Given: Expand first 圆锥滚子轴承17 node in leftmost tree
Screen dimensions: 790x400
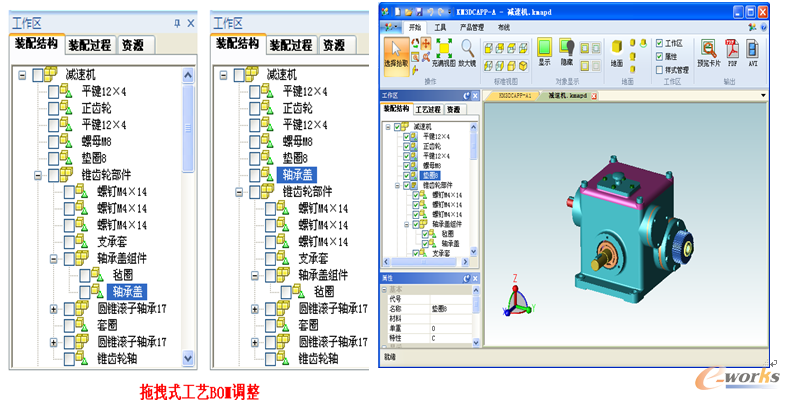Looking at the screenshot, I should point(54,308).
